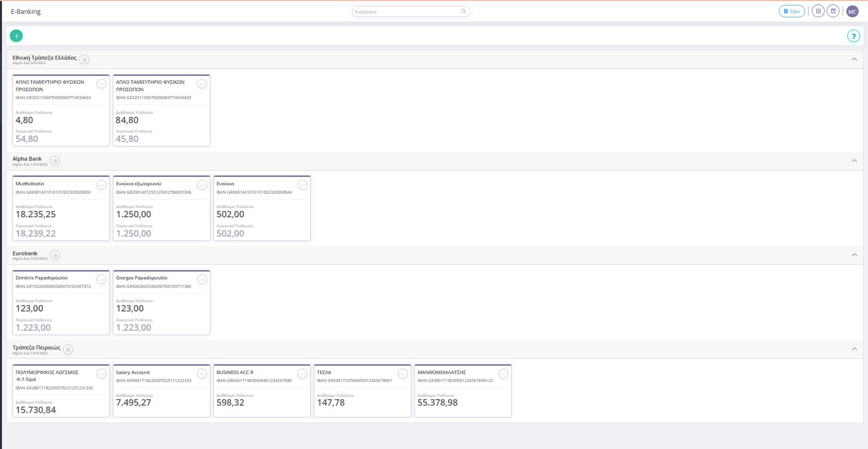Click the Eurobank section title
The image size is (868, 449).
[x=25, y=253]
